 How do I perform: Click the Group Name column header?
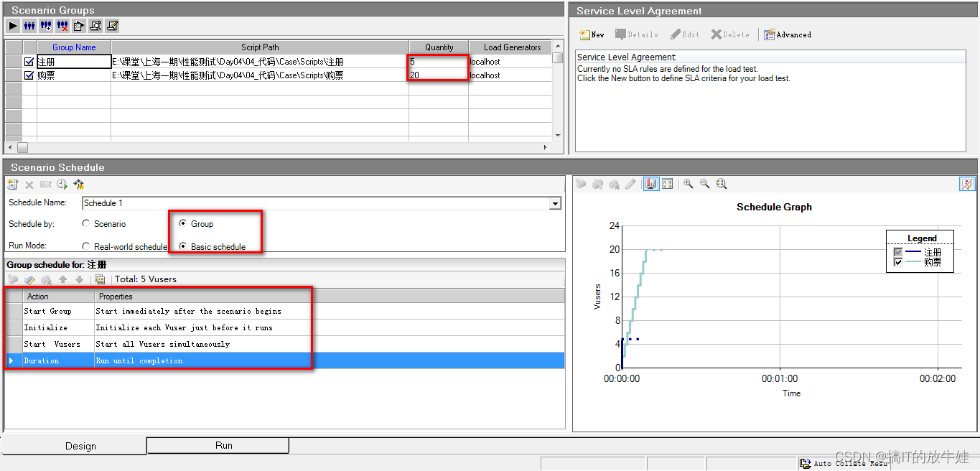pos(74,47)
